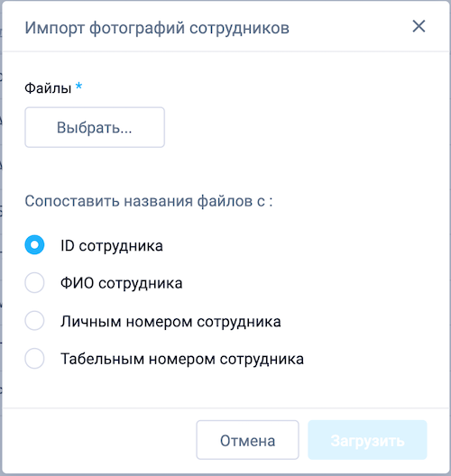
Task: Click the Файлы field label
Action: click(x=48, y=88)
